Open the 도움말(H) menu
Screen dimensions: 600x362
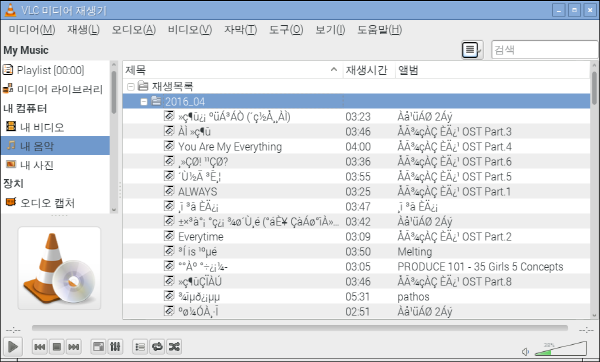[379, 29]
